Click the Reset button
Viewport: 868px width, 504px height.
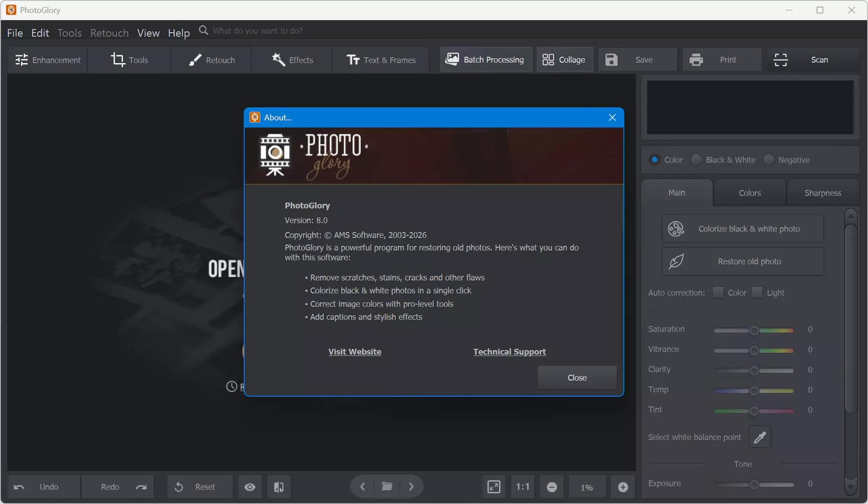[x=200, y=487]
